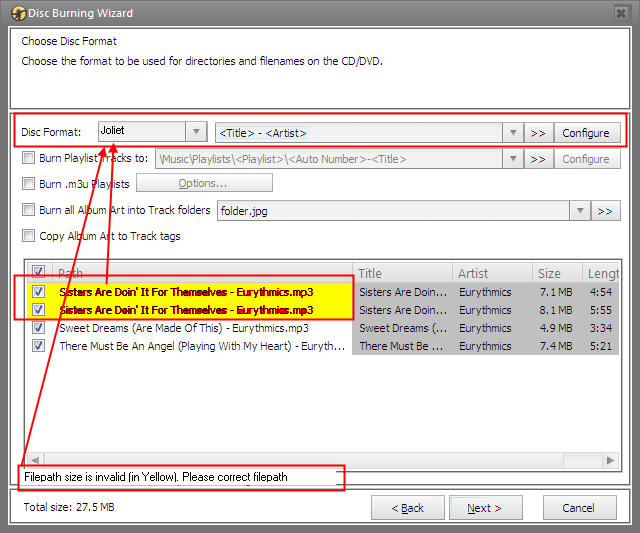Screen dimensions: 640x533
Task: Sort track list by Title column header
Action: 401,273
